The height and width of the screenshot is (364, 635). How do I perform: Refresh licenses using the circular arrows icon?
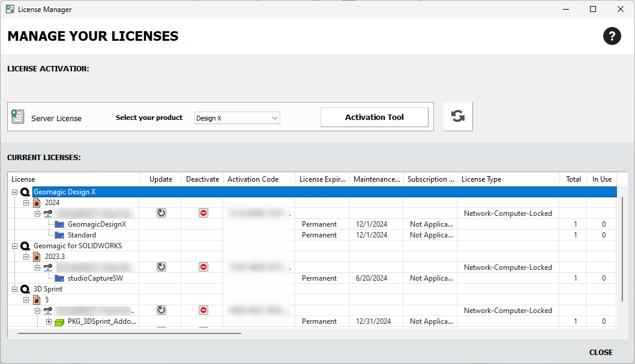tap(457, 116)
